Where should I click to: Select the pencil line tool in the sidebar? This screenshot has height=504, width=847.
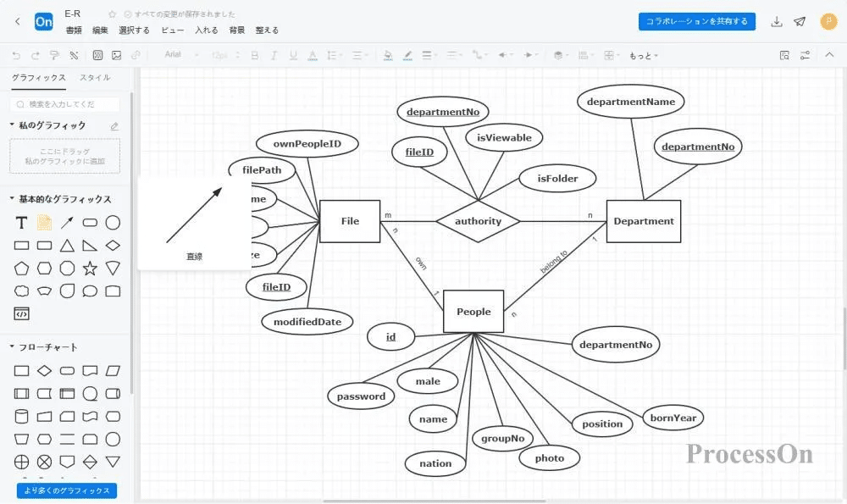coord(66,223)
